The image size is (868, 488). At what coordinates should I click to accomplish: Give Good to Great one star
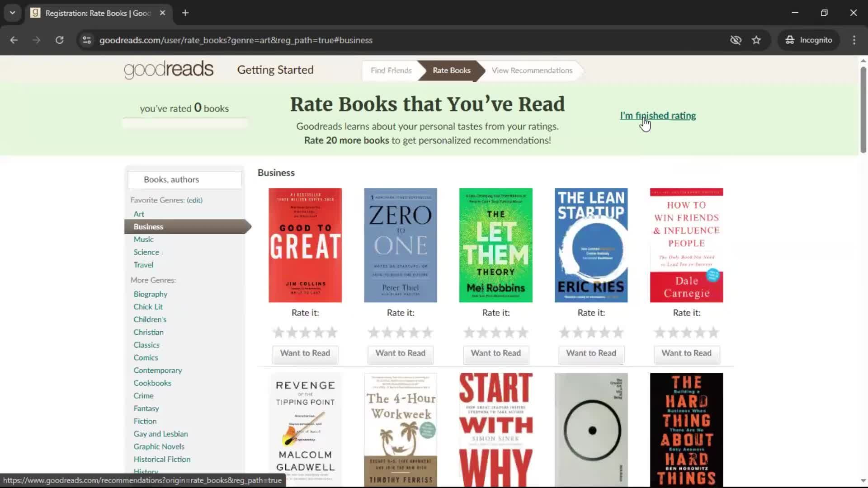pos(278,333)
